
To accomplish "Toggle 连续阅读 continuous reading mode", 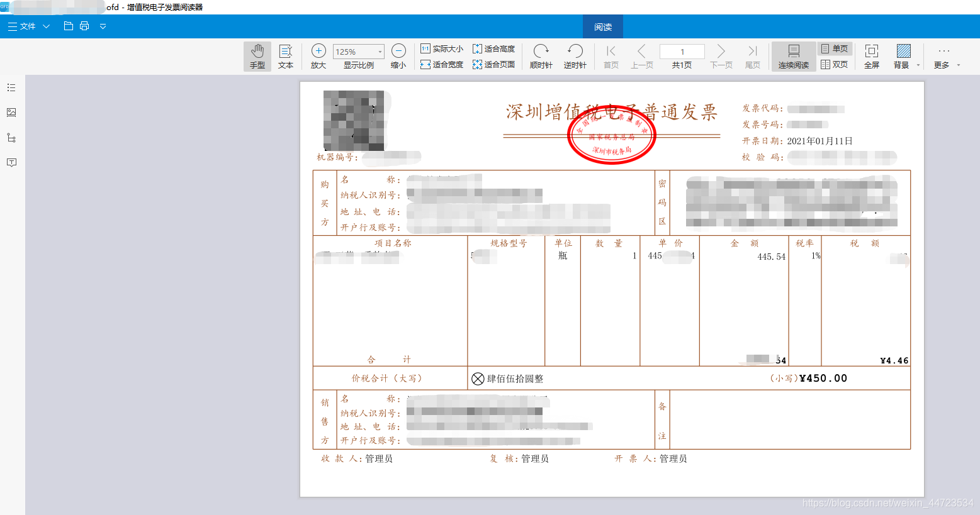I will coord(794,56).
